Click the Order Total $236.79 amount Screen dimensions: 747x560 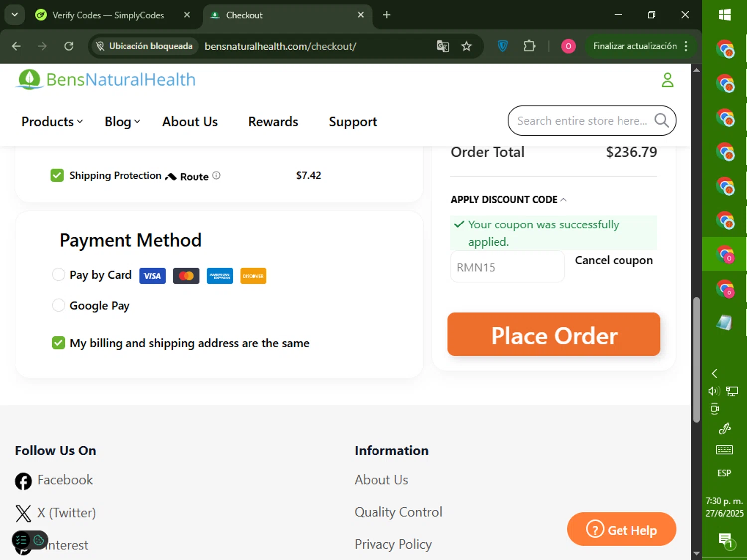pos(631,152)
